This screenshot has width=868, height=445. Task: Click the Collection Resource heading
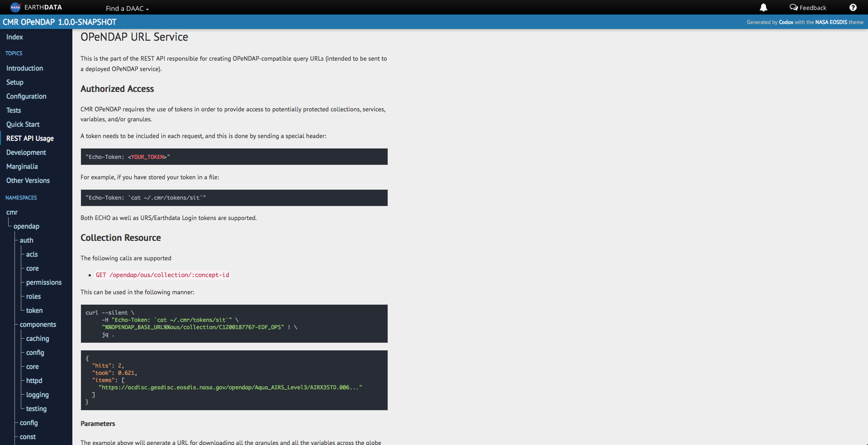click(121, 238)
